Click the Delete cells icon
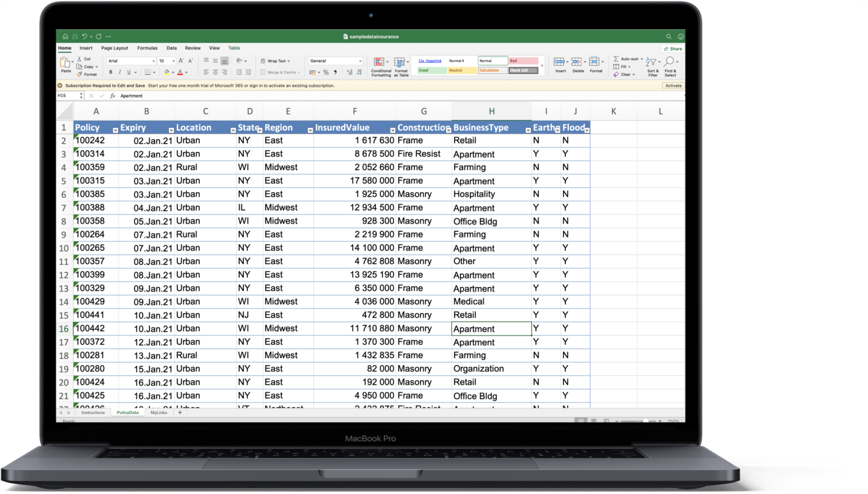This screenshot has width=868, height=494. click(577, 62)
